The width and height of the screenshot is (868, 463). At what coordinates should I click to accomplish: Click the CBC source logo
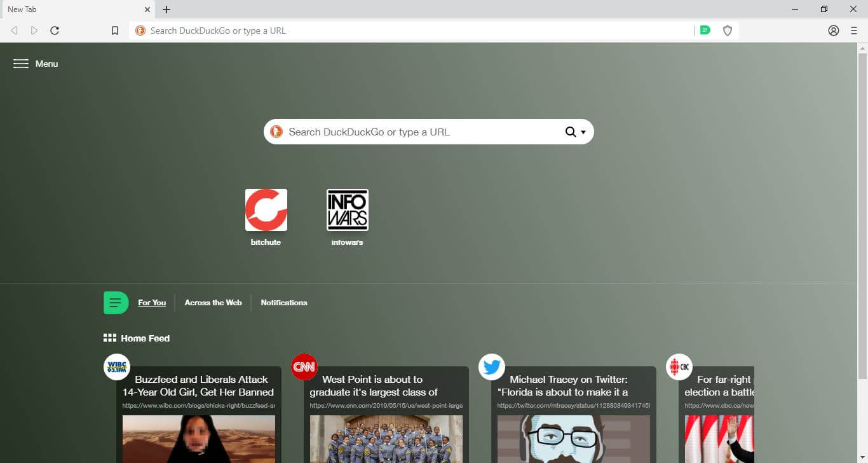click(x=679, y=367)
